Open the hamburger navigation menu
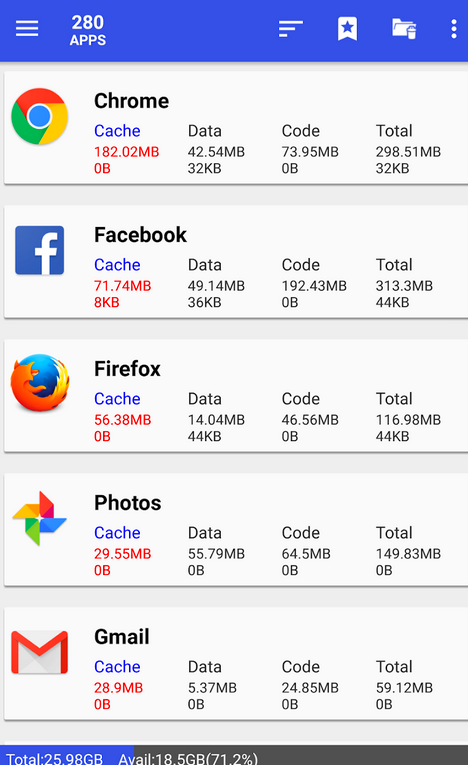 click(27, 29)
